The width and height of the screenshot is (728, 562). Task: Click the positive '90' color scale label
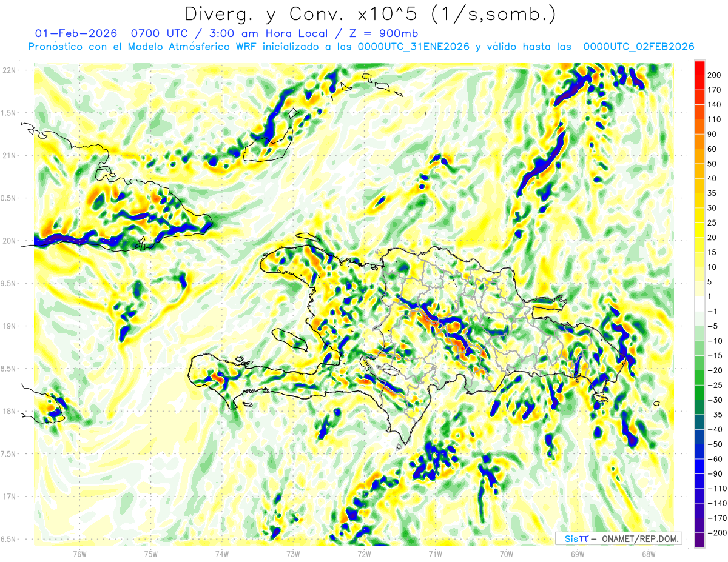pyautogui.click(x=713, y=134)
